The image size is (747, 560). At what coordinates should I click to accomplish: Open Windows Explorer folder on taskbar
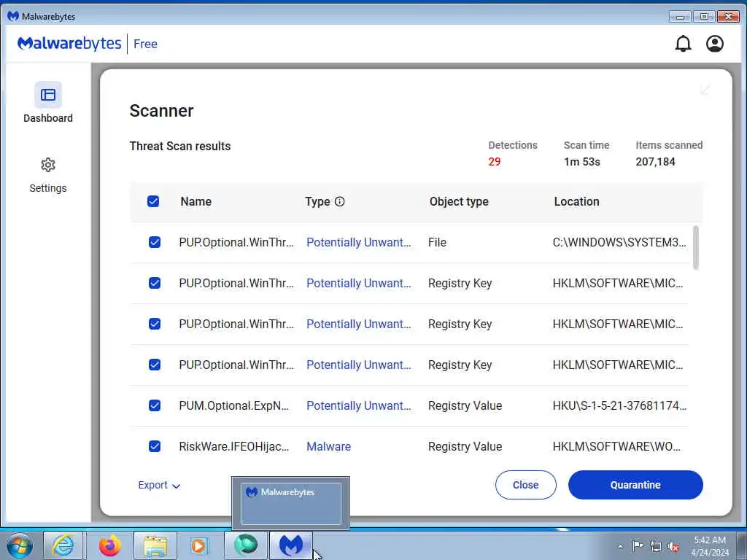155,545
